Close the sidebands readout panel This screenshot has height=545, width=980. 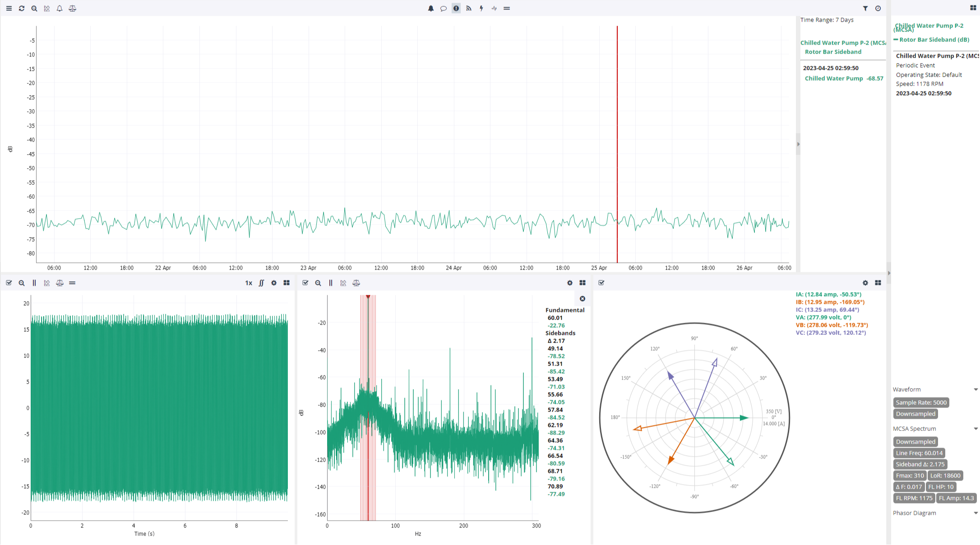click(x=582, y=299)
